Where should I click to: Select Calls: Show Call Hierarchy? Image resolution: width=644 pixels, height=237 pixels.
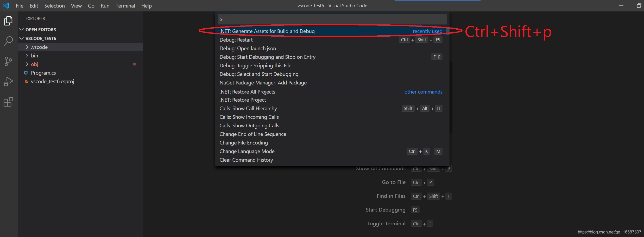[332, 108]
